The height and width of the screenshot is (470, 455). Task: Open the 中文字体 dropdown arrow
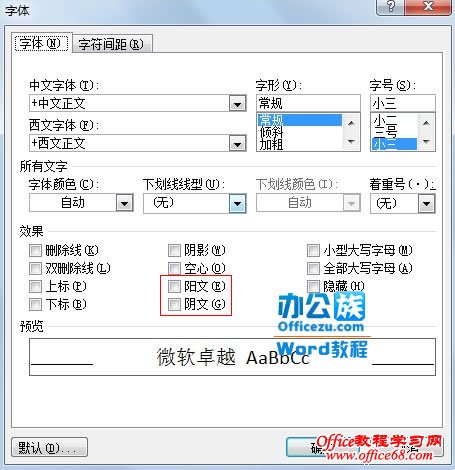pyautogui.click(x=238, y=103)
